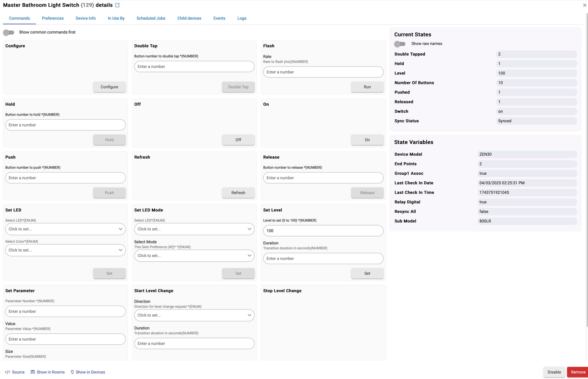Click the Source code icon

point(8,372)
